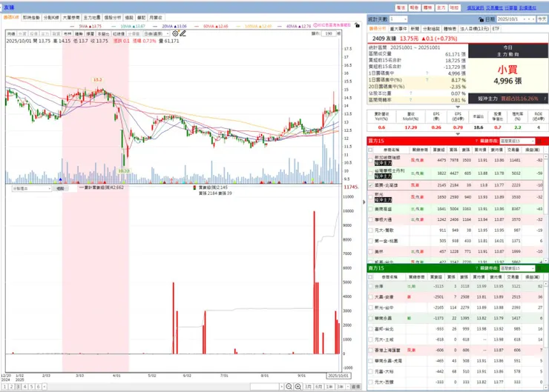Collapse the fundamentals row with the down triangle
The image size is (549, 392).
[x=458, y=134]
